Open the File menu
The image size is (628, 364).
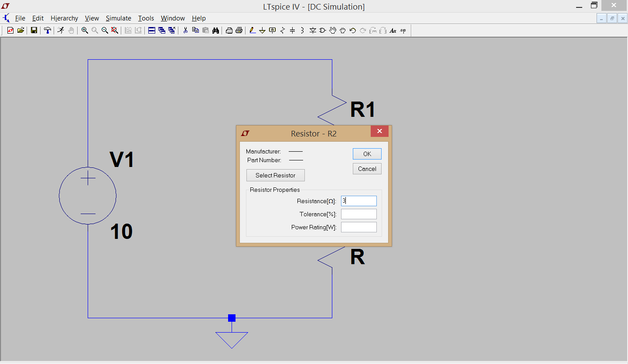tap(20, 18)
